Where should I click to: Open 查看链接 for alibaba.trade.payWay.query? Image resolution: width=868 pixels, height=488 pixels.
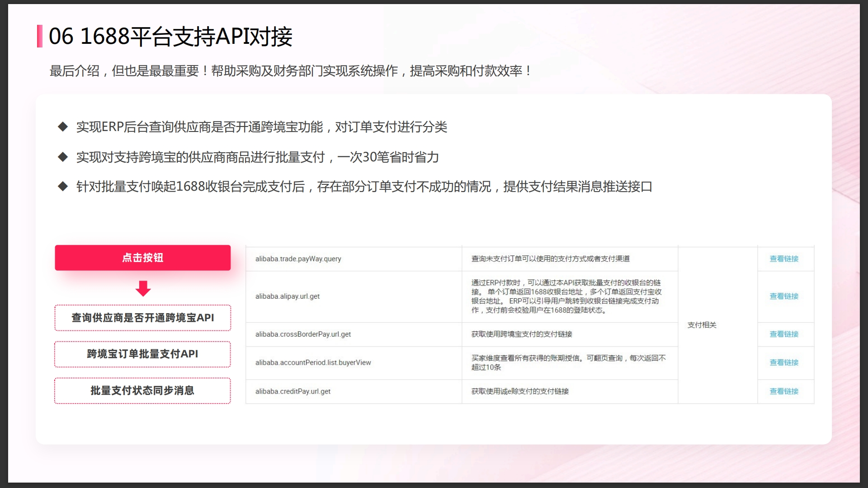point(783,259)
